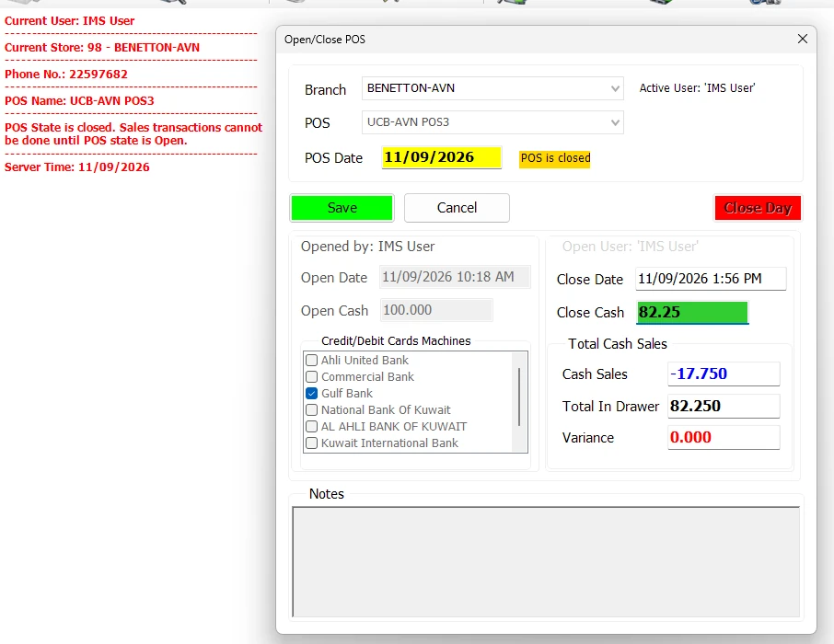This screenshot has width=834, height=644.
Task: Click the Total In Drawer field
Action: [x=724, y=407]
